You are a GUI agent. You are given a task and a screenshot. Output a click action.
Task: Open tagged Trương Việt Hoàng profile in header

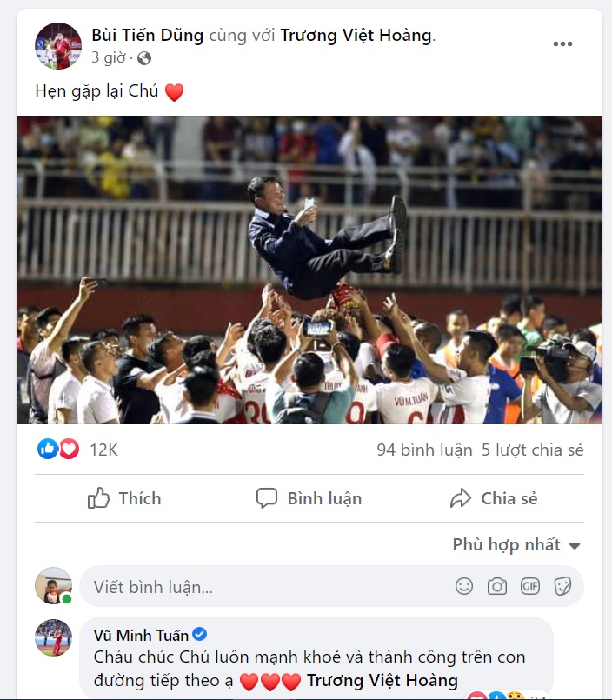(356, 36)
